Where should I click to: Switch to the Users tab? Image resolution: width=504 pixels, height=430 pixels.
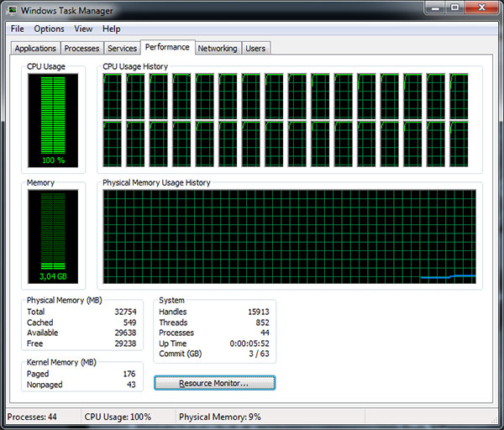pos(255,48)
